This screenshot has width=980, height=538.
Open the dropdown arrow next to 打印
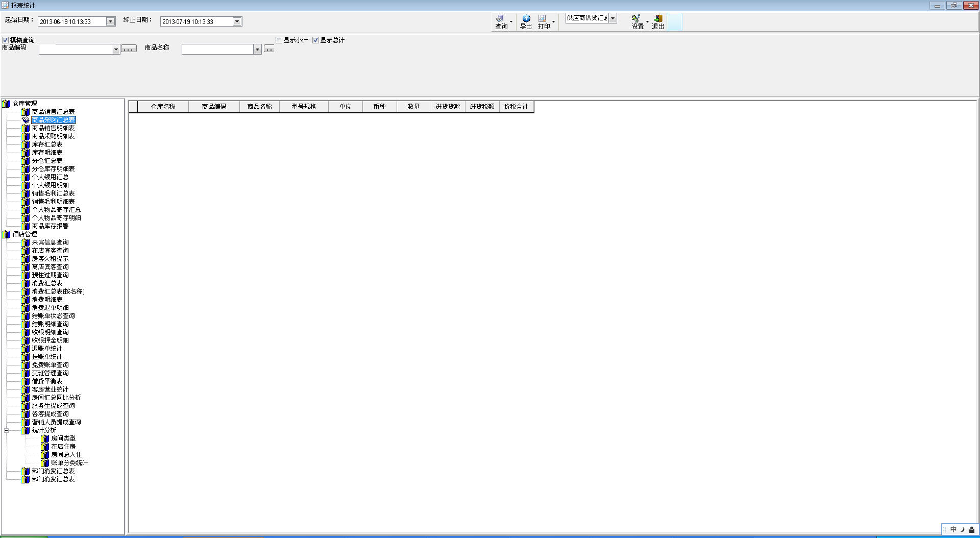[x=553, y=21]
